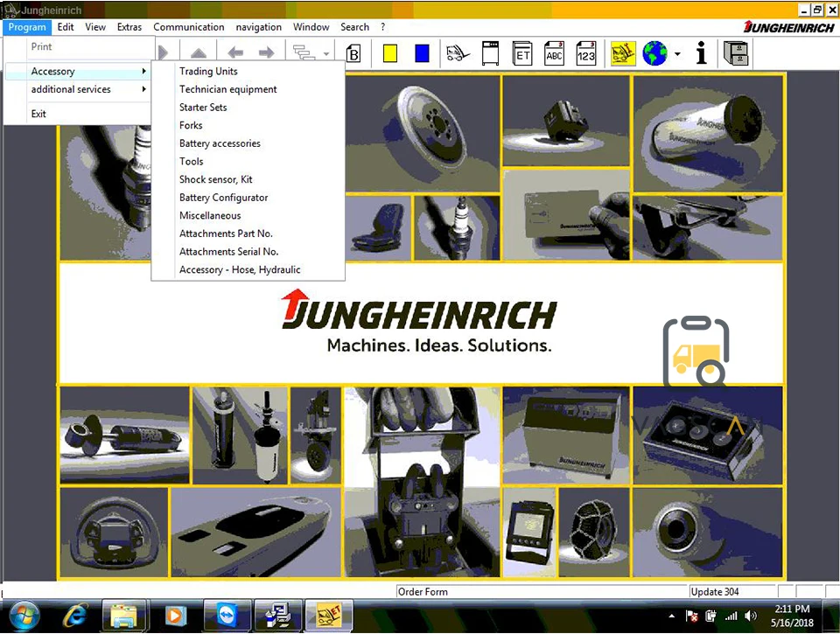Click the tire snow chain thumbnail

pyautogui.click(x=593, y=532)
